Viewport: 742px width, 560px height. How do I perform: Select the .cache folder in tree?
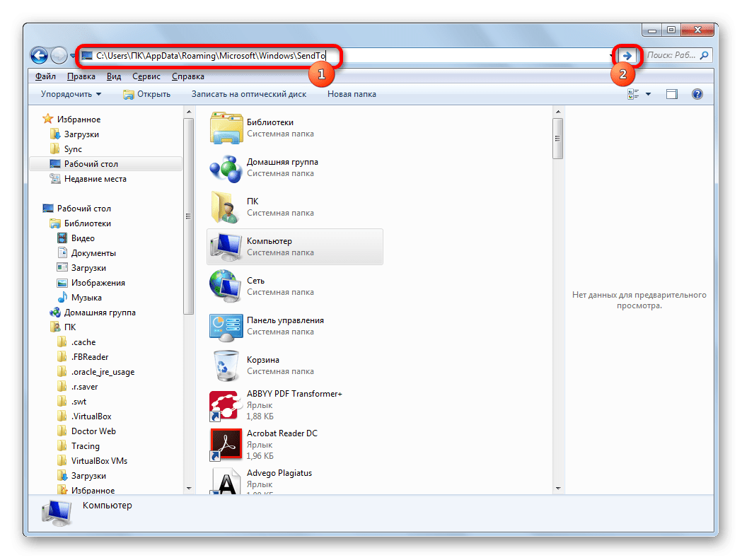[x=76, y=342]
